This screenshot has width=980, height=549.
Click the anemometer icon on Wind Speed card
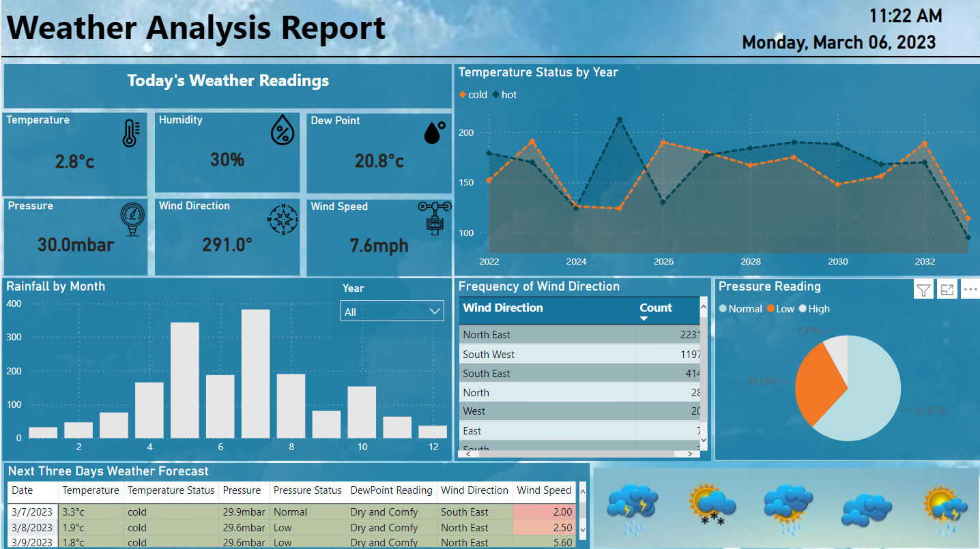[x=435, y=218]
